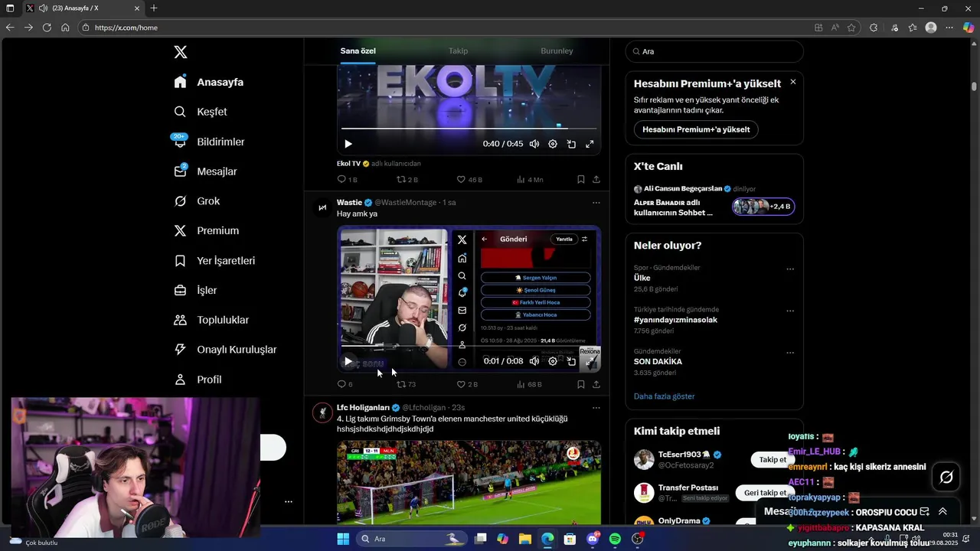Repost the Wastie post
This screenshot has height=551, width=980.
click(x=406, y=384)
